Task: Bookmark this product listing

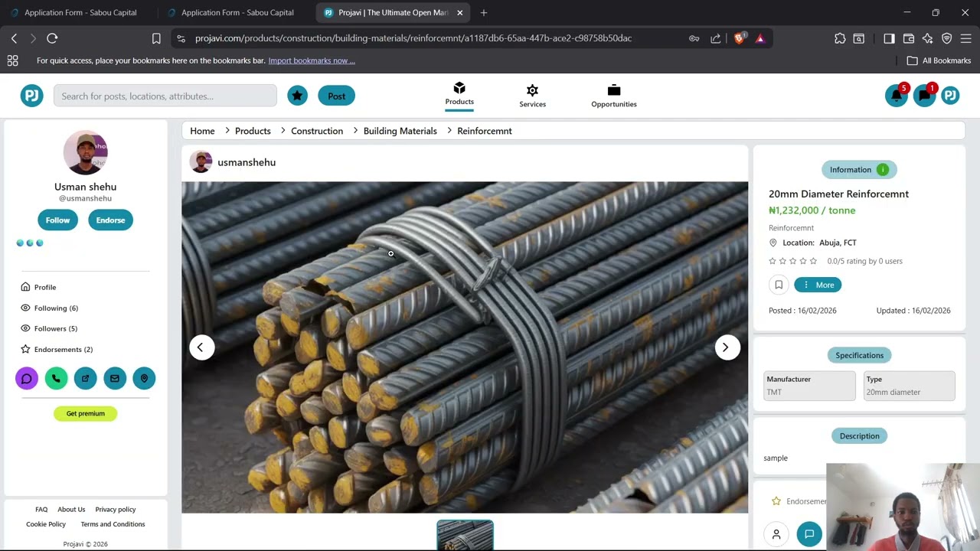Action: pos(779,285)
